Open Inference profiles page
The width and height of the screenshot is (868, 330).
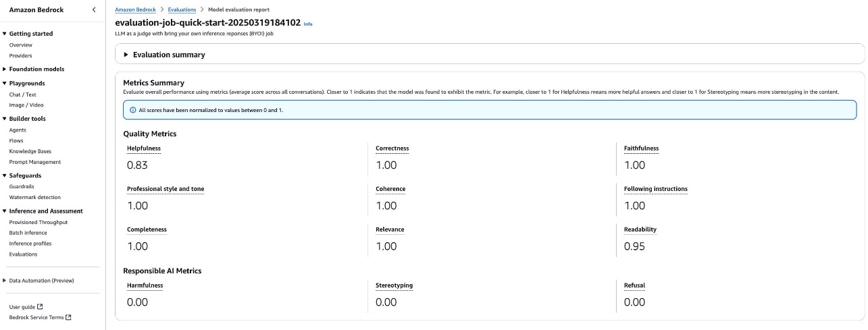[30, 244]
